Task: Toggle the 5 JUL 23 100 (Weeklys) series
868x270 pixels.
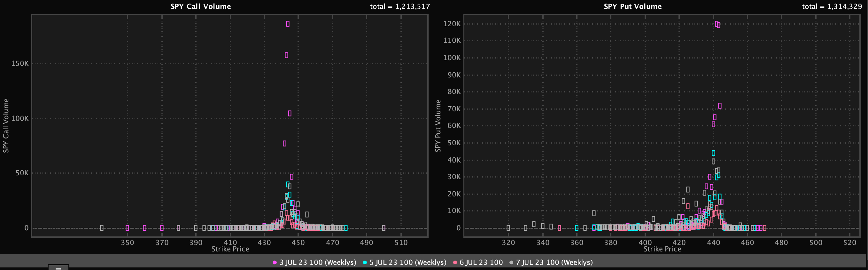Action: tap(408, 262)
